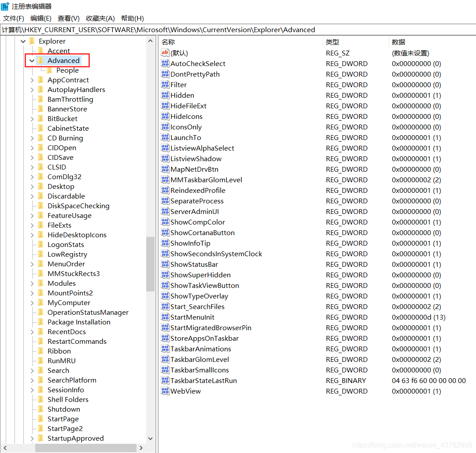This screenshot has width=476, height=453.
Task: Select the TaskbarAnimations value name
Action: (201, 349)
